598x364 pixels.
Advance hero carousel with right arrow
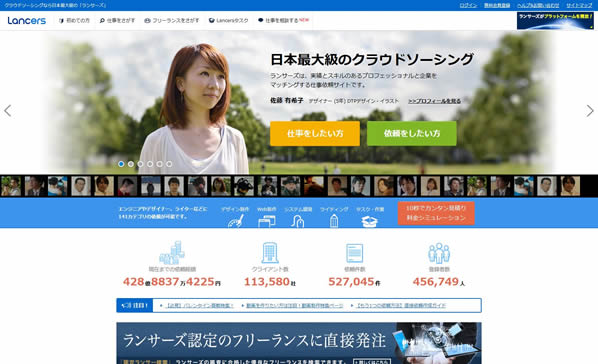click(x=590, y=111)
